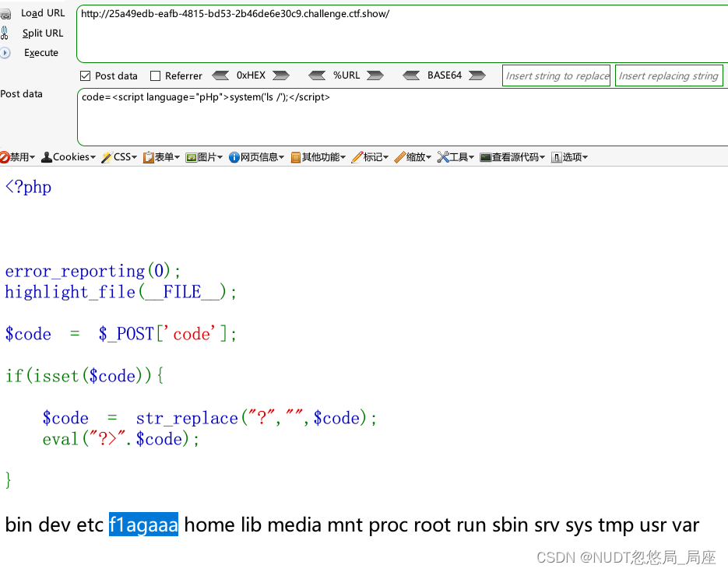Open the 选项 (Options) dropdown
The image size is (728, 572).
[x=570, y=157]
